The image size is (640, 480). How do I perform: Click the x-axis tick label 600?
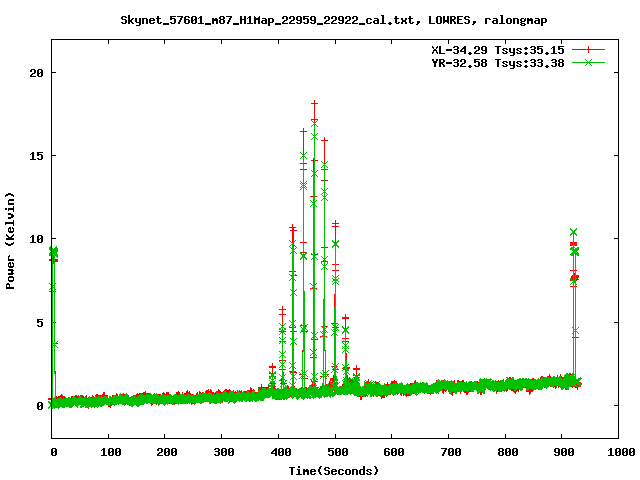[394, 452]
